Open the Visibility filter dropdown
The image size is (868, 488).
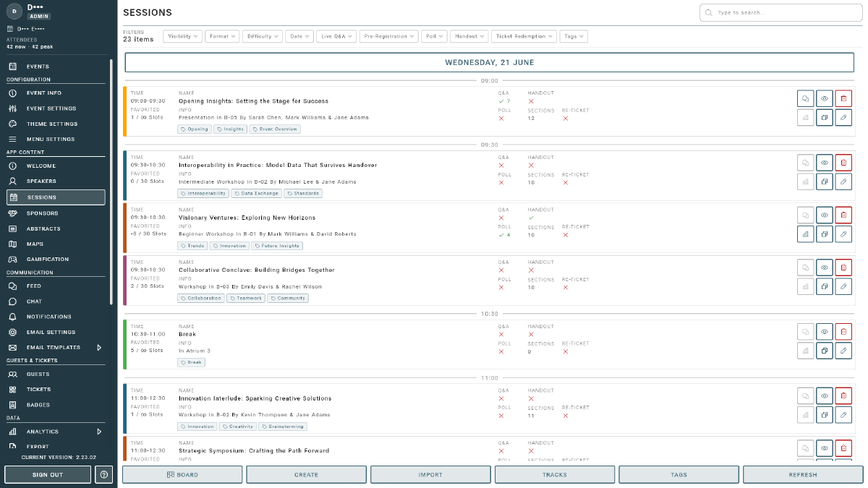pos(182,36)
